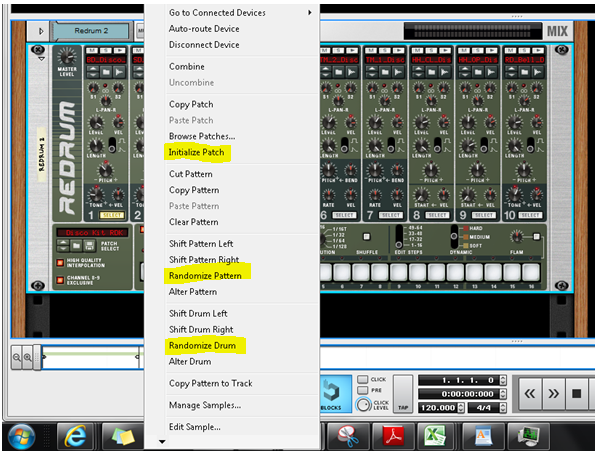Enable the Click metronome checkbox
Viewport: 596px width, 451px height.
[363, 379]
